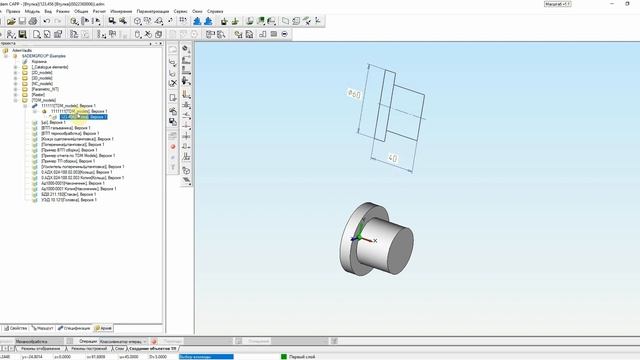Click the ø60 dimension value in drawing
The width and height of the screenshot is (640, 360).
(354, 94)
